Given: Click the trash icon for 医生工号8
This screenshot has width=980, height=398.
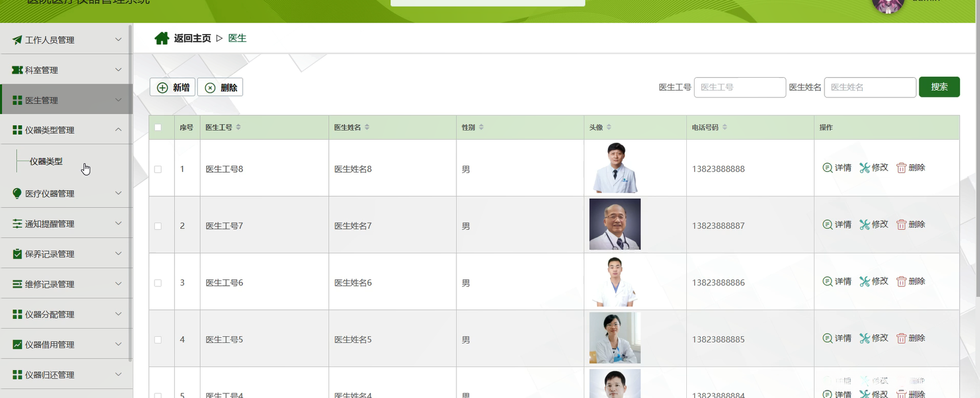Looking at the screenshot, I should pyautogui.click(x=901, y=168).
